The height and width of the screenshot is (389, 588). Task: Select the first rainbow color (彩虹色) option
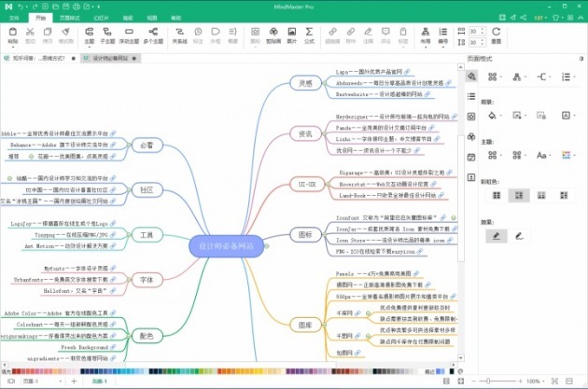tap(497, 195)
